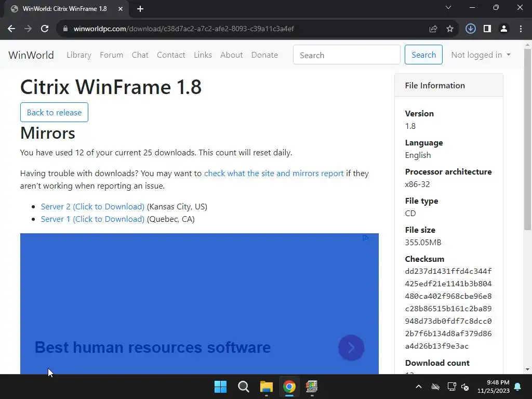Open the Windows Start menu

tap(220, 387)
